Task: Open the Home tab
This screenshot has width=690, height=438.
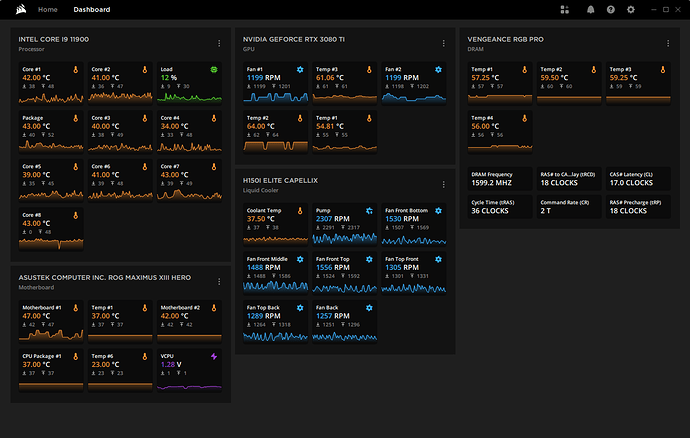Action: pos(48,9)
